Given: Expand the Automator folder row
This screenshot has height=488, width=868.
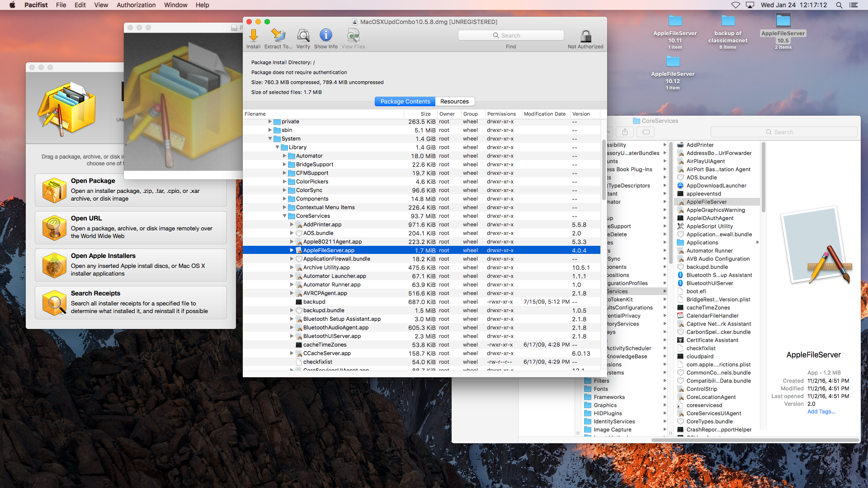Looking at the screenshot, I should click(284, 156).
